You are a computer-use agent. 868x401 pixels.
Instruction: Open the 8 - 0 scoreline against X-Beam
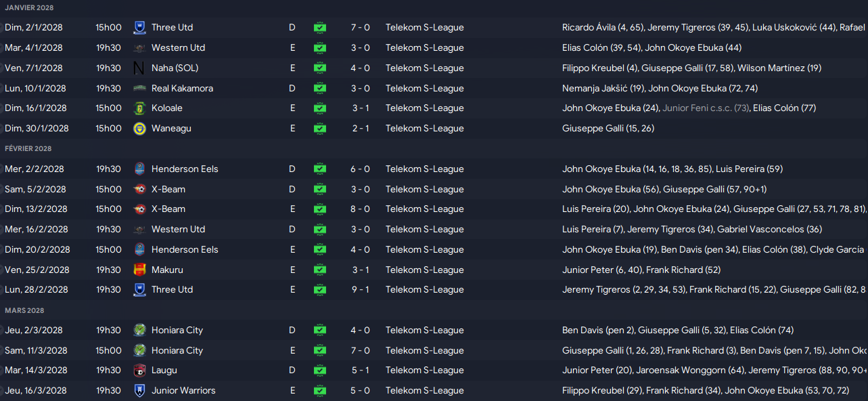[360, 209]
